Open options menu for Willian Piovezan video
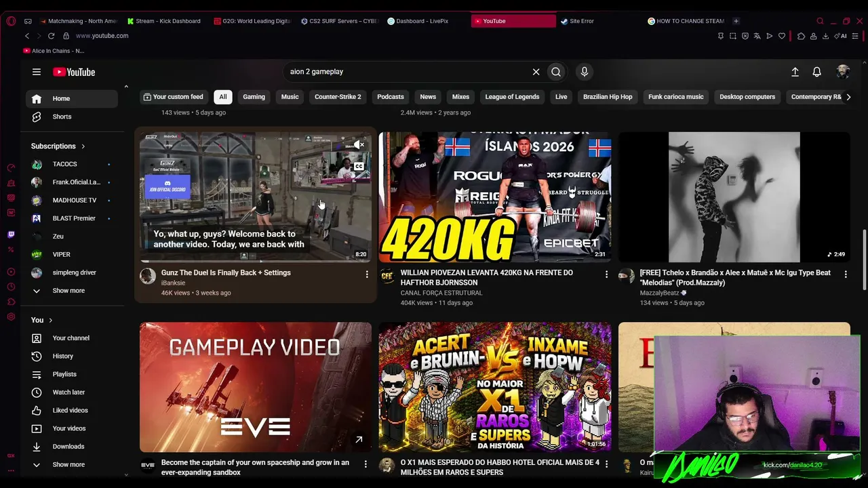 pos(606,274)
